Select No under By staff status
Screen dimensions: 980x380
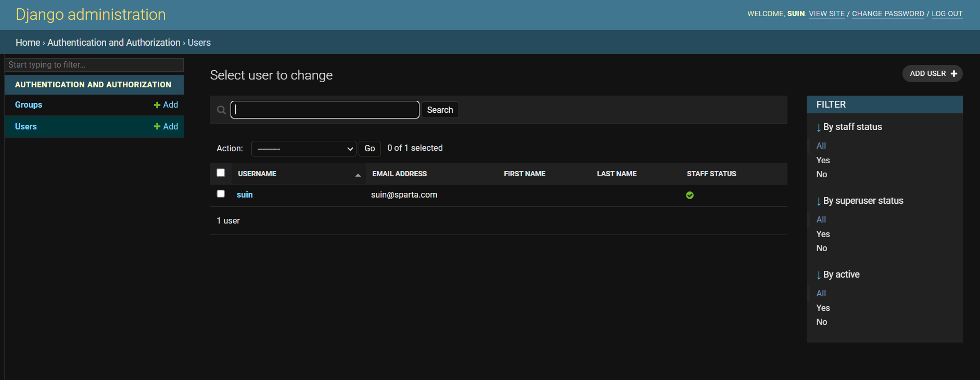click(821, 175)
